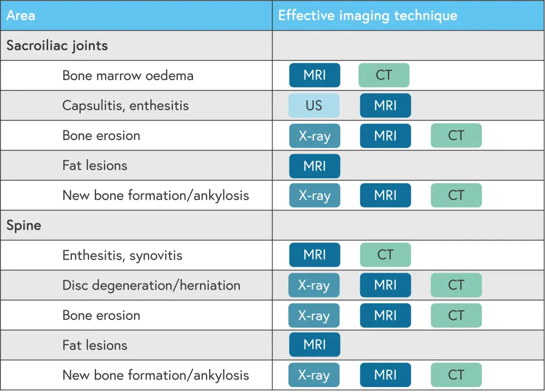Viewport: 545px width, 392px height.
Task: Click CT badge beside Bone marrow oedema
Action: click(x=384, y=75)
